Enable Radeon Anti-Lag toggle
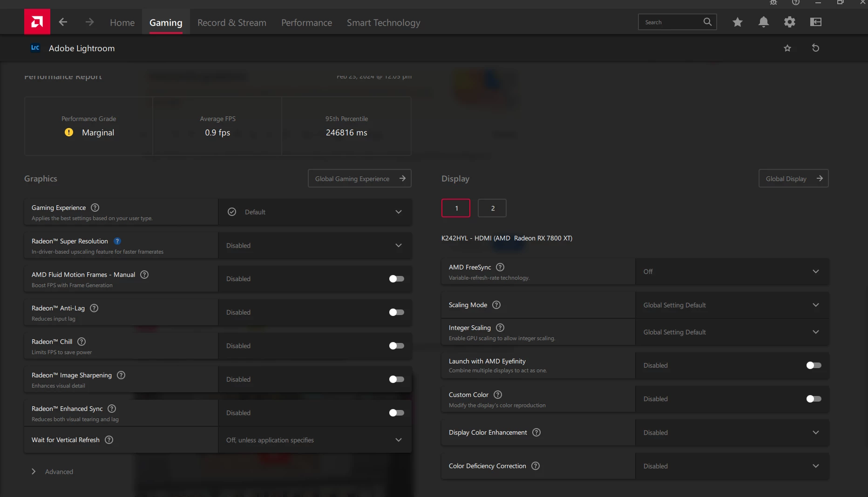The height and width of the screenshot is (497, 868). 396,312
